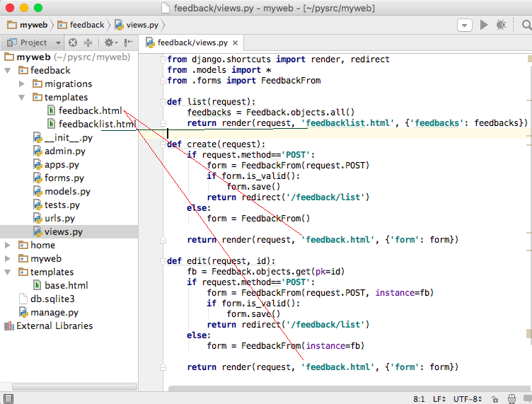
Task: Click the scroll-from-source target icon
Action: pyautogui.click(x=73, y=42)
